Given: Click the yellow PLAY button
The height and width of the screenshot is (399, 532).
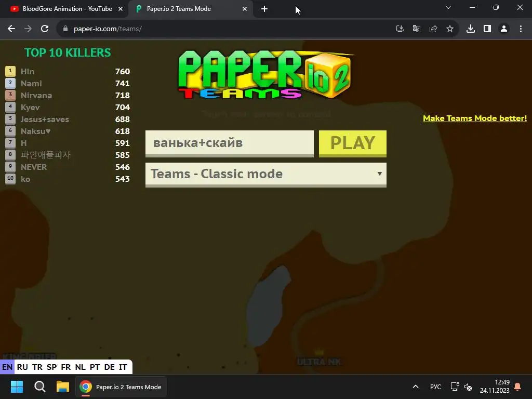Looking at the screenshot, I should point(353,143).
